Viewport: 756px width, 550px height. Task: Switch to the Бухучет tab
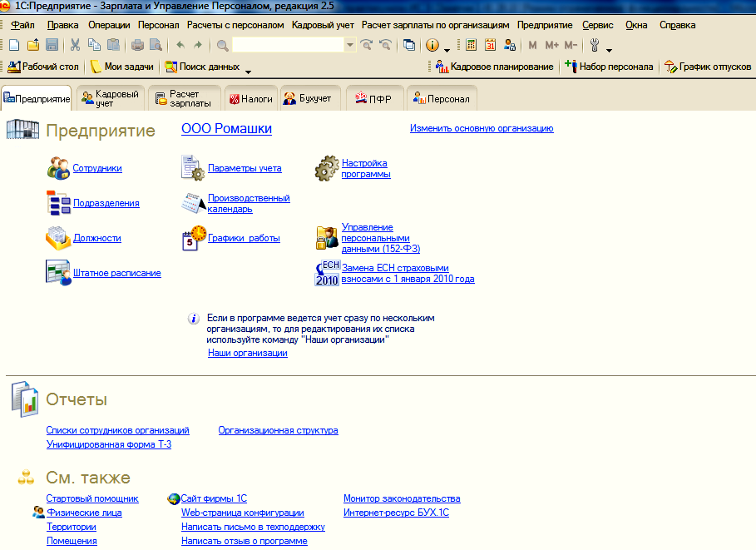[309, 98]
